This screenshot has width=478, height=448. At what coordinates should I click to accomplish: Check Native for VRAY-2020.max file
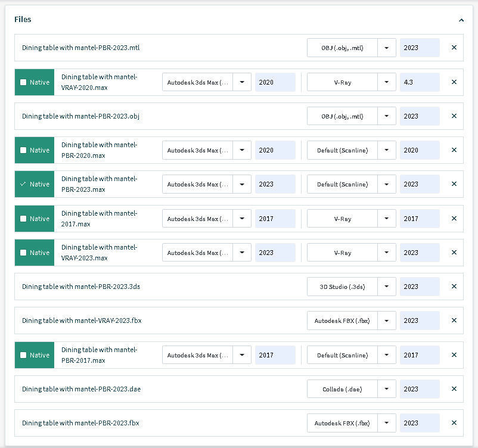pos(23,82)
